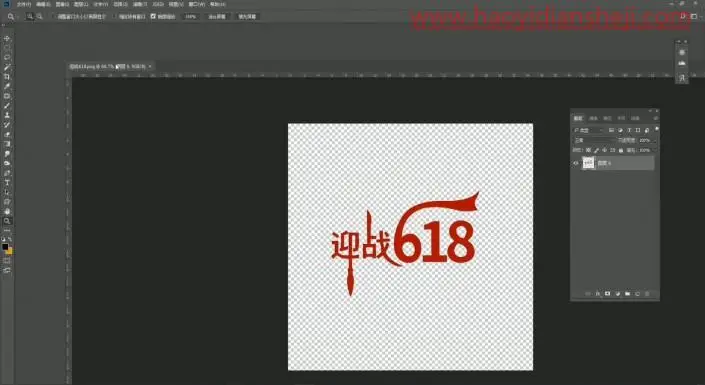Toggle lock transparent pixels
Image resolution: width=705 pixels, height=385 pixels.
coord(588,150)
